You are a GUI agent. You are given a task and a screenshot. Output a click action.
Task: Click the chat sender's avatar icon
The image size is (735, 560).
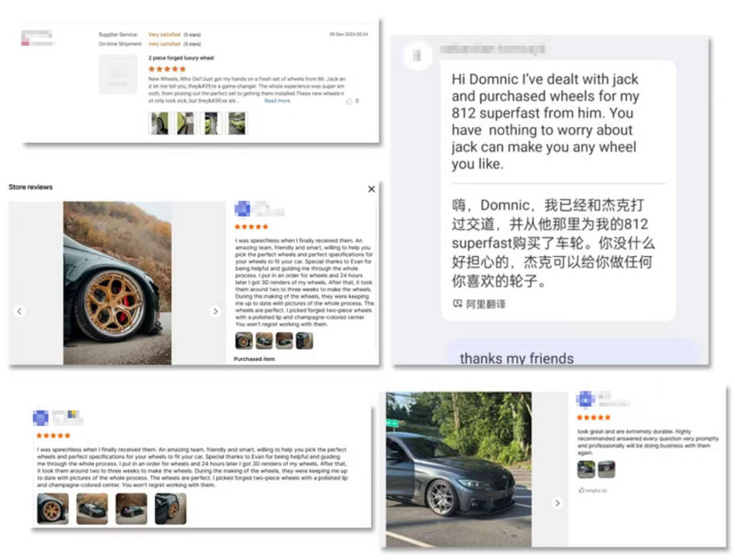pos(416,56)
